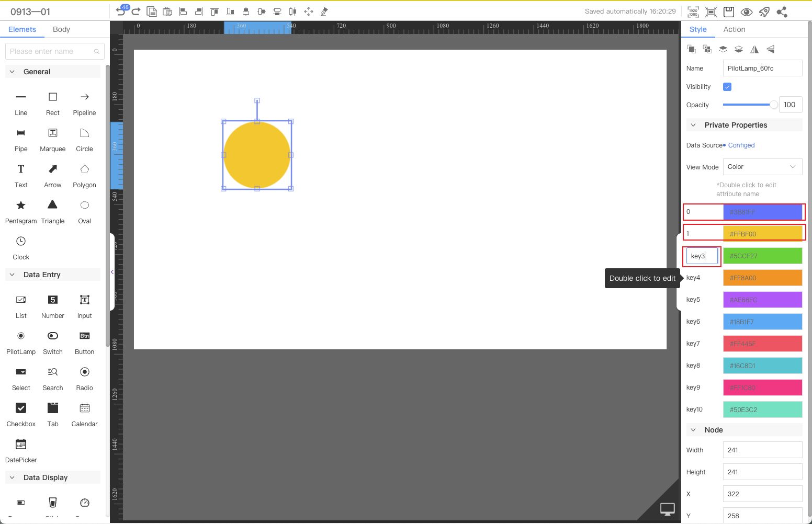
Task: Open the Body tab
Action: click(61, 29)
